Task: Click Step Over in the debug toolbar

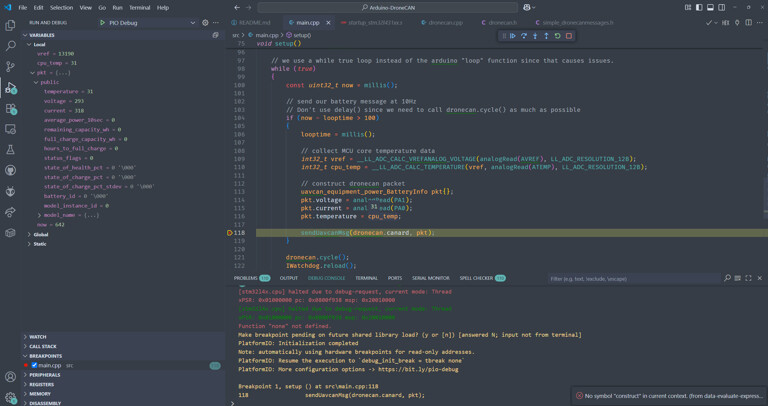Action: pos(524,36)
